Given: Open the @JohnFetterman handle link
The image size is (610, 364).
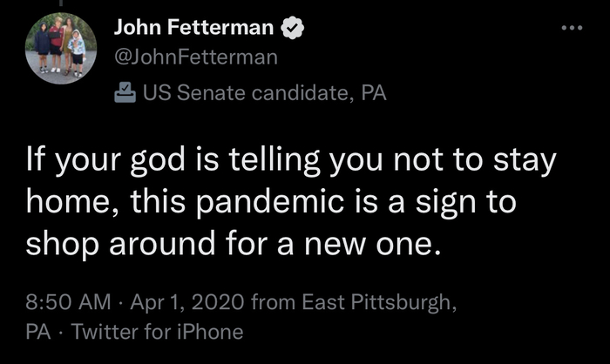Looking at the screenshot, I should click(x=196, y=58).
